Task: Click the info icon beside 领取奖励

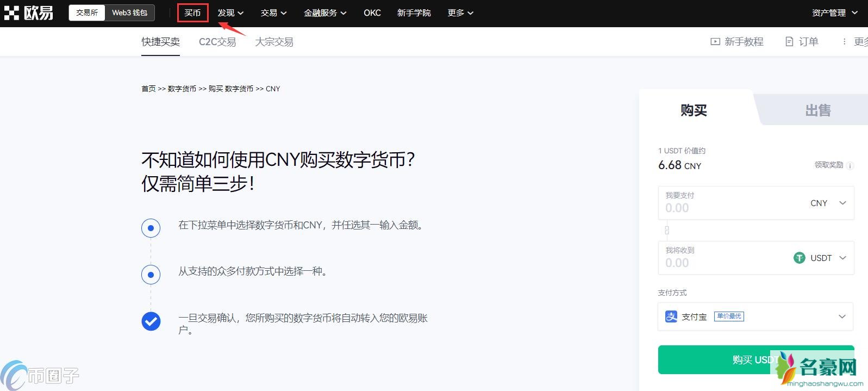Action: (850, 165)
